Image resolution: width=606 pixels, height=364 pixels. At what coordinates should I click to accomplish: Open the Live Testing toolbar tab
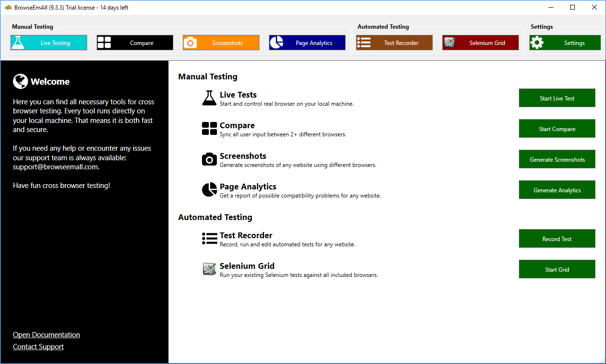point(49,43)
